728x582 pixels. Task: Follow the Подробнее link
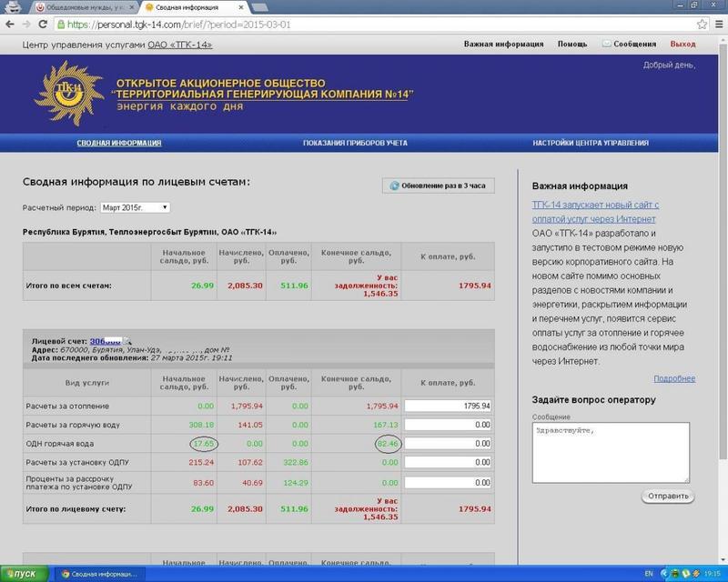pyautogui.click(x=673, y=378)
